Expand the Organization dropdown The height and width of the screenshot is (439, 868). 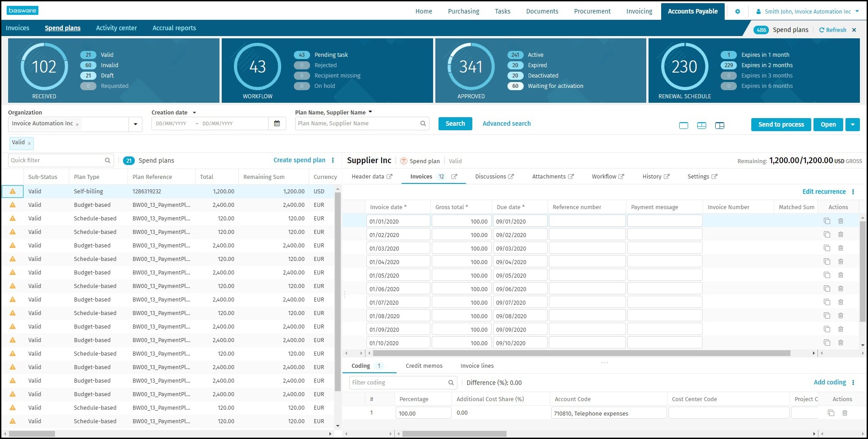[136, 124]
